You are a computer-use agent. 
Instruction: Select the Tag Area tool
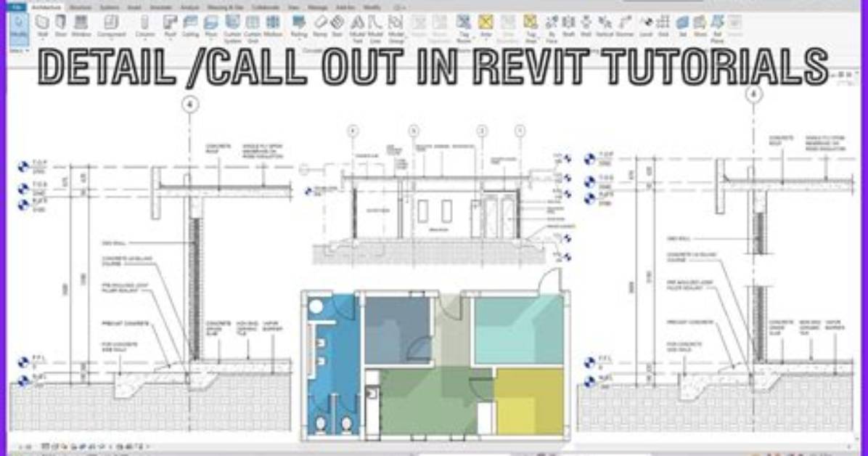pos(531,28)
